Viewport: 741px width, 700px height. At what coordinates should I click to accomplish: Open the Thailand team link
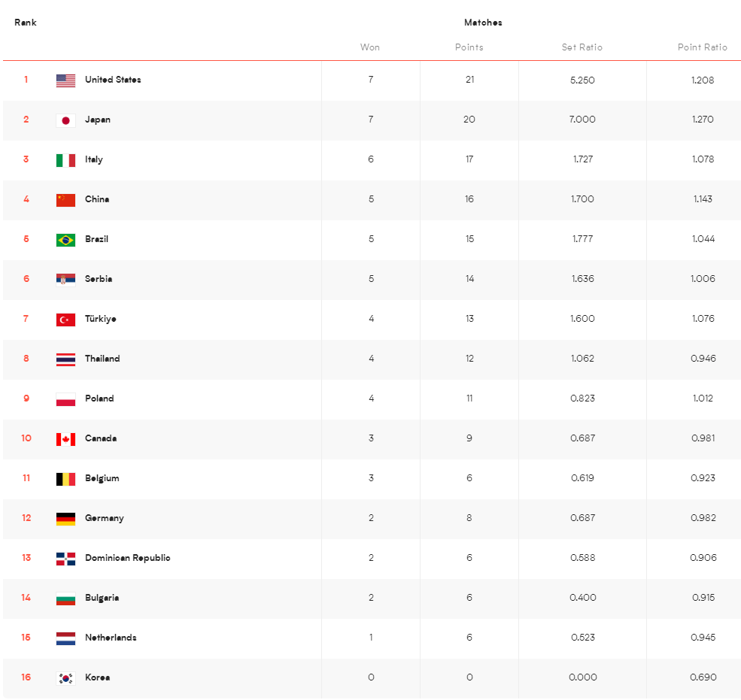pyautogui.click(x=102, y=359)
